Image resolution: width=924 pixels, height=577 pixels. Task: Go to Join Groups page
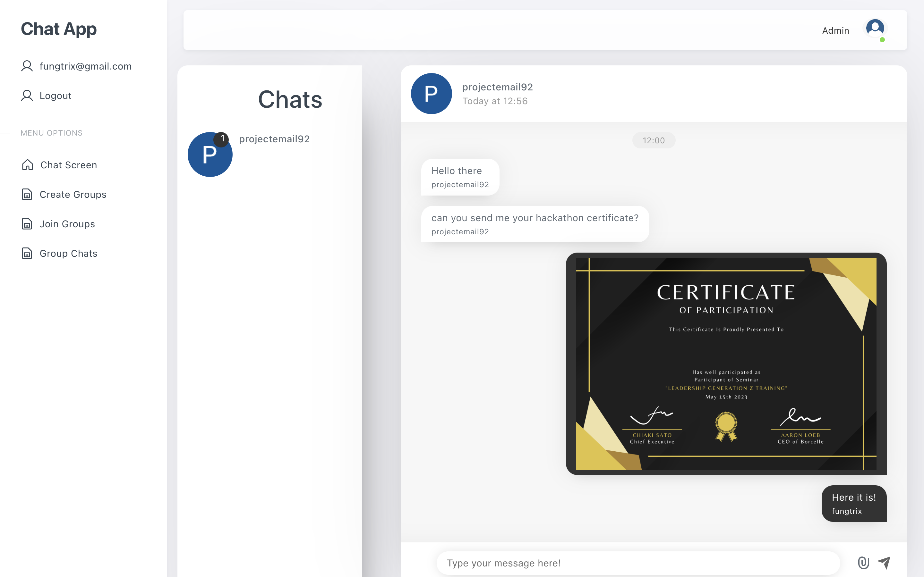point(67,224)
